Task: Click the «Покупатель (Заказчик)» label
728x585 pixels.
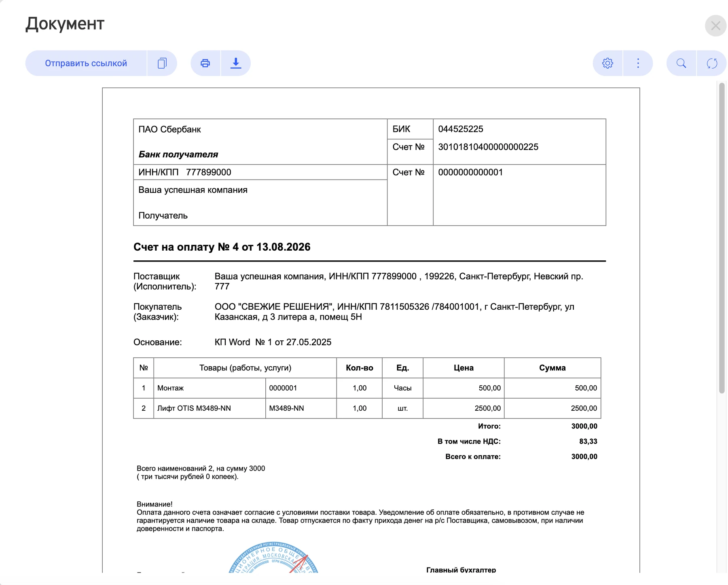Action: click(158, 312)
